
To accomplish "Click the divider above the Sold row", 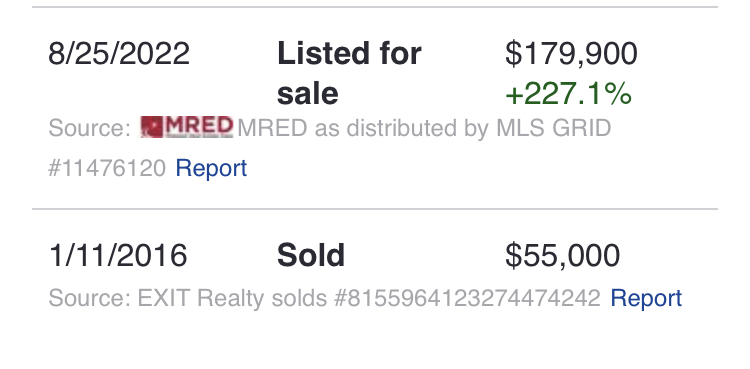I will coord(375,209).
